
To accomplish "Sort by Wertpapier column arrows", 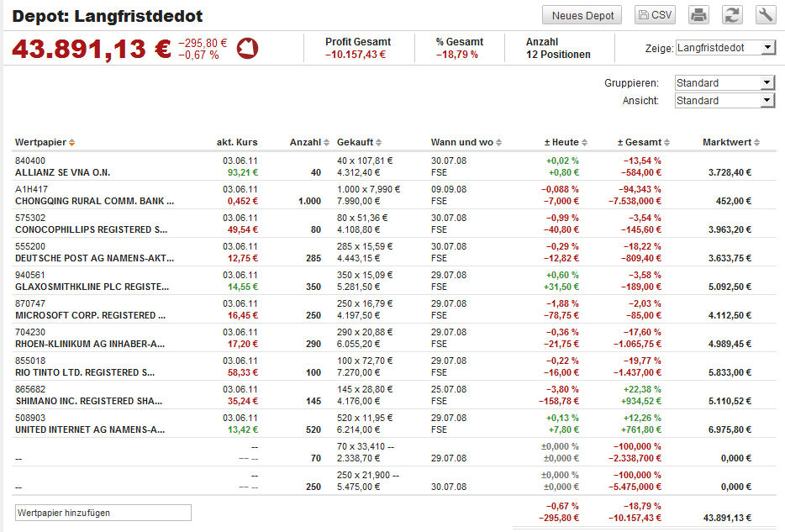I will [x=71, y=143].
